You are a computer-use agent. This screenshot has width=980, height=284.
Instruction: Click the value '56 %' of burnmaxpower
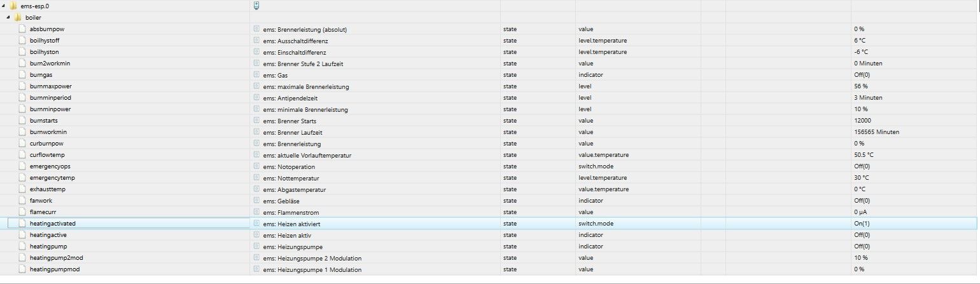862,86
